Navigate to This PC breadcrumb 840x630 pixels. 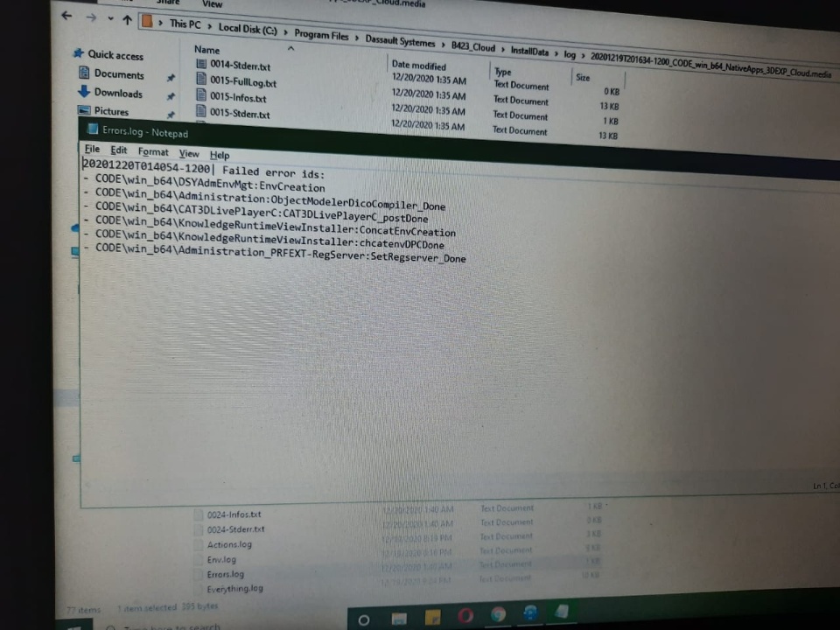185,24
